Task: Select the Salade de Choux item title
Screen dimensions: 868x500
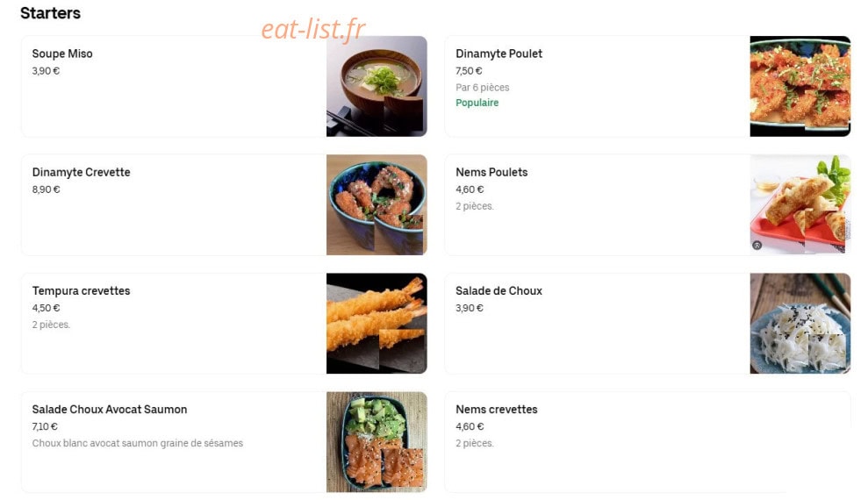Action: [499, 291]
